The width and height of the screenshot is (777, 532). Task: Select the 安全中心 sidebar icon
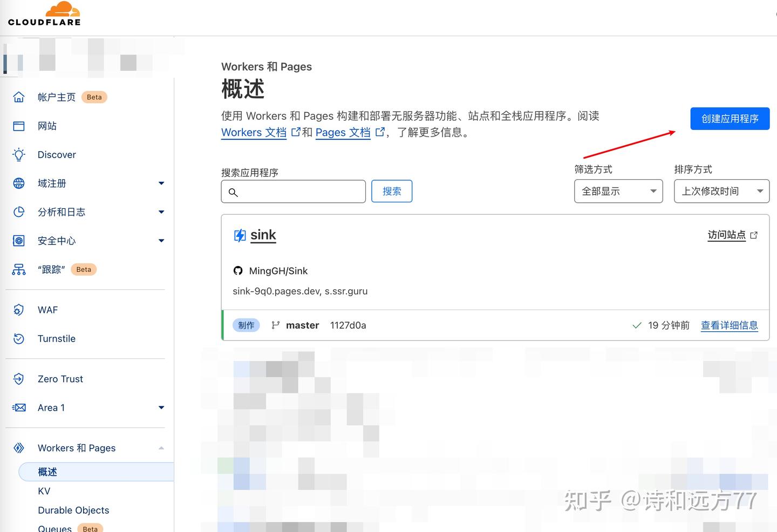[18, 241]
